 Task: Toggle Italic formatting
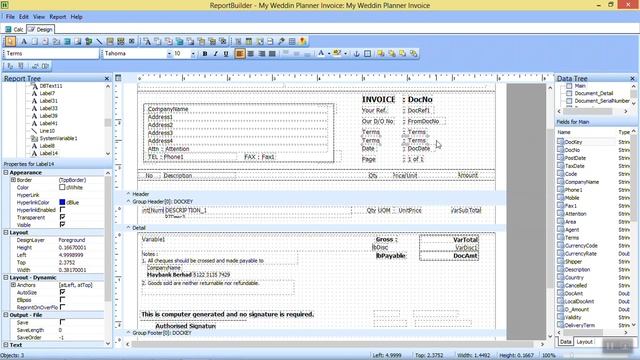coord(216,53)
